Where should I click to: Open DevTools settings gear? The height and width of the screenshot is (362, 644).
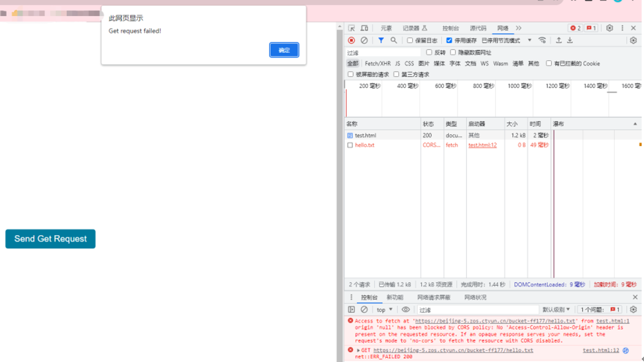pyautogui.click(x=610, y=28)
